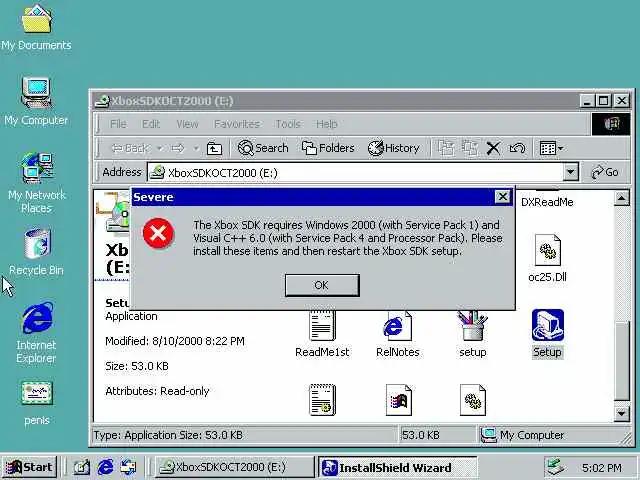Image resolution: width=640 pixels, height=480 pixels.
Task: Click the Move To toolbar icon
Action: tap(446, 148)
